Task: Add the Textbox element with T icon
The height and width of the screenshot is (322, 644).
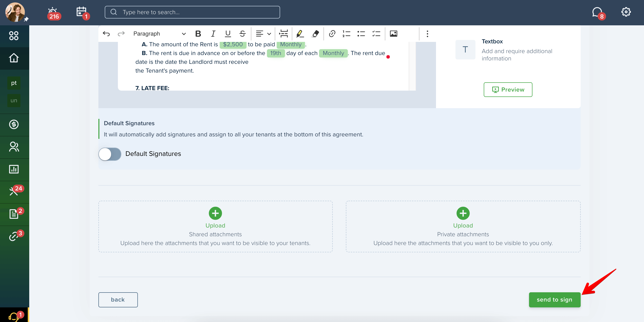Action: [x=465, y=49]
